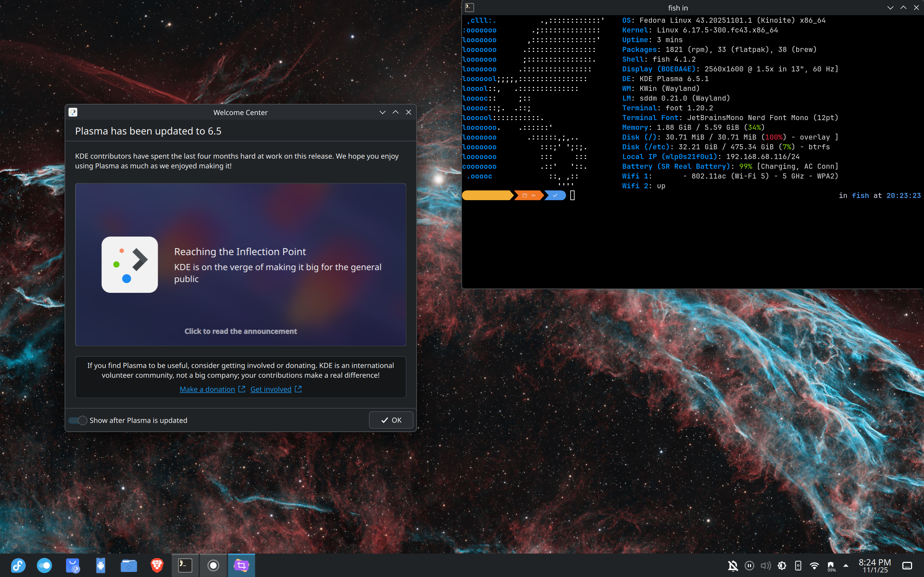
Task: Open the screenshot tool in taskbar
Action: click(x=241, y=565)
